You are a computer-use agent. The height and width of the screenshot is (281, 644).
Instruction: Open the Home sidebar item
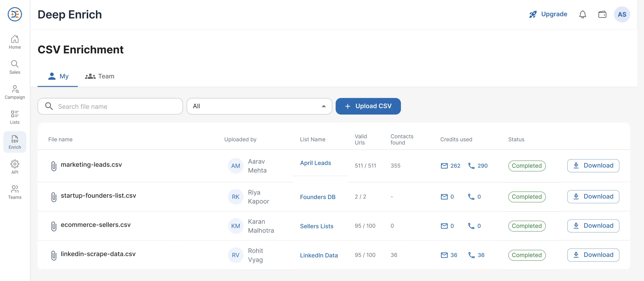point(15,42)
